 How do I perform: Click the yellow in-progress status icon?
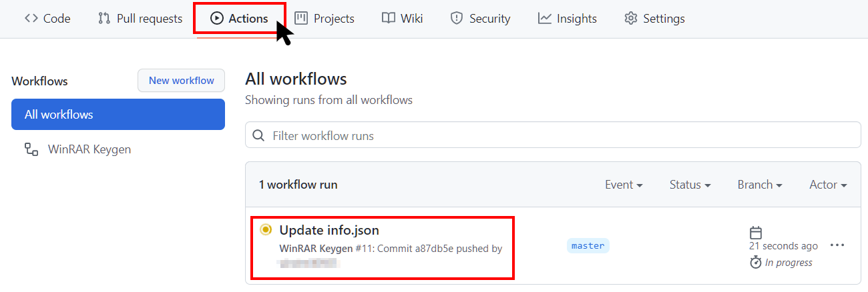(266, 230)
